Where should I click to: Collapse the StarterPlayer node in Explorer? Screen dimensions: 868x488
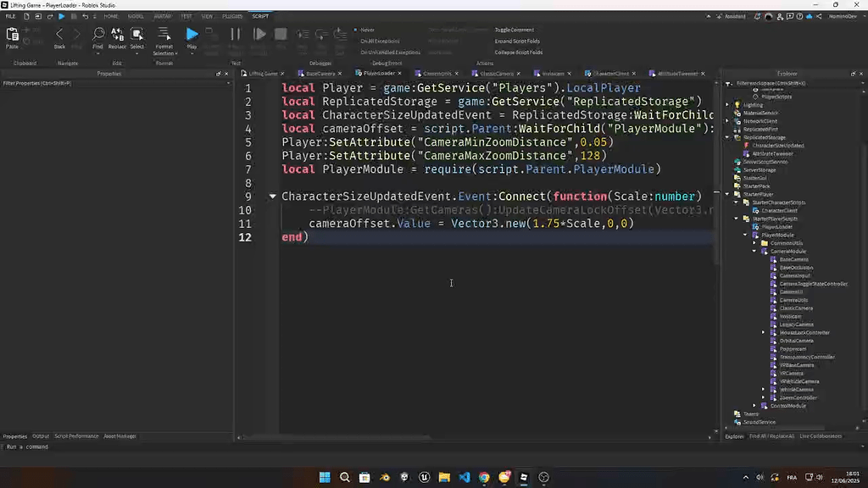point(727,194)
